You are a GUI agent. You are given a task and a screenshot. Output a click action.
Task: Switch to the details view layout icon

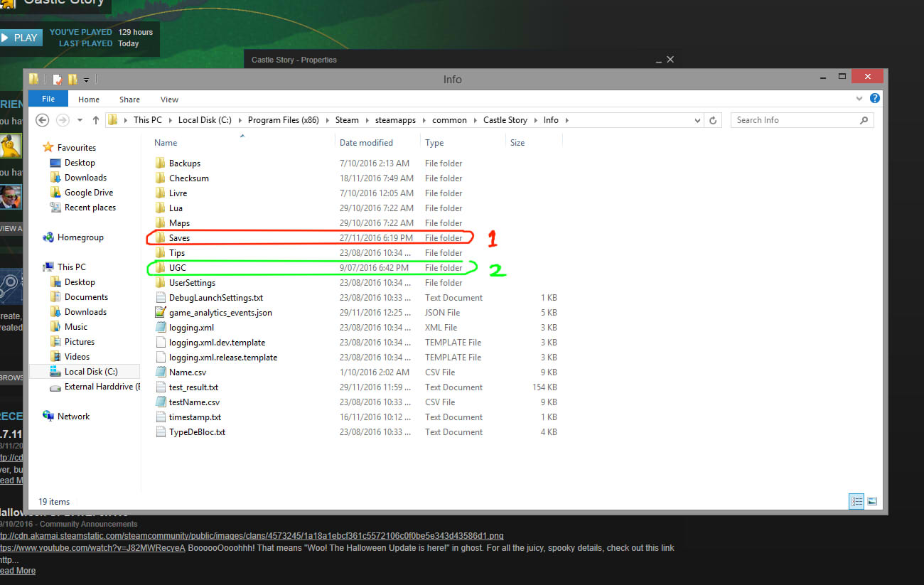pos(856,501)
